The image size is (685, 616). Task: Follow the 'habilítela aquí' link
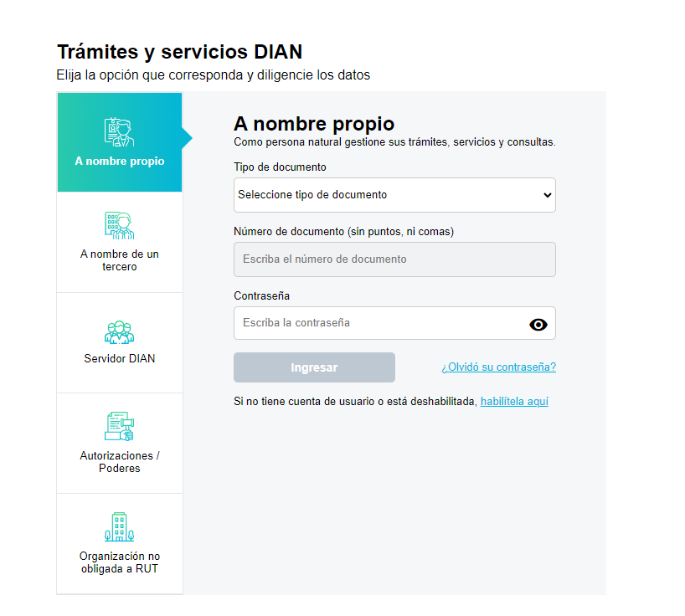pos(514,401)
